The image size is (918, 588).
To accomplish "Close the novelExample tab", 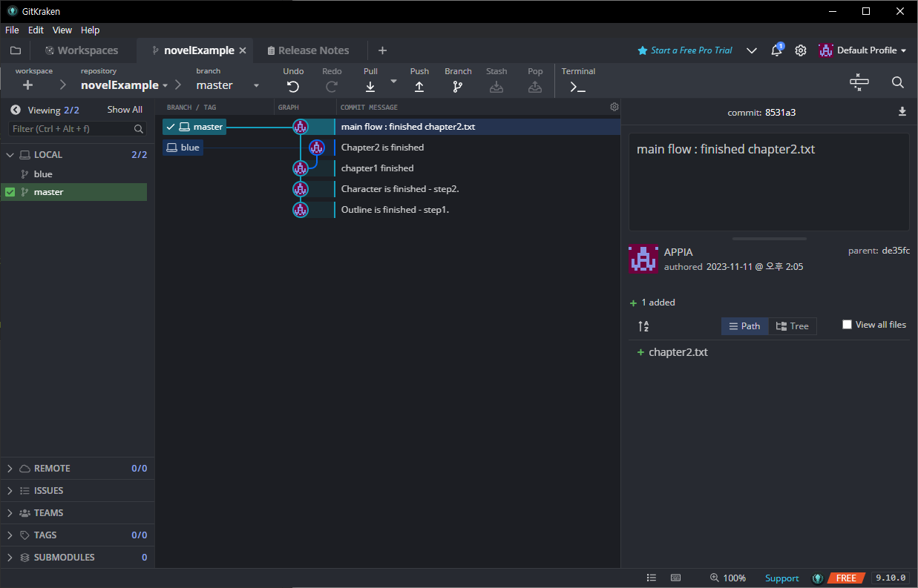I will pos(243,50).
